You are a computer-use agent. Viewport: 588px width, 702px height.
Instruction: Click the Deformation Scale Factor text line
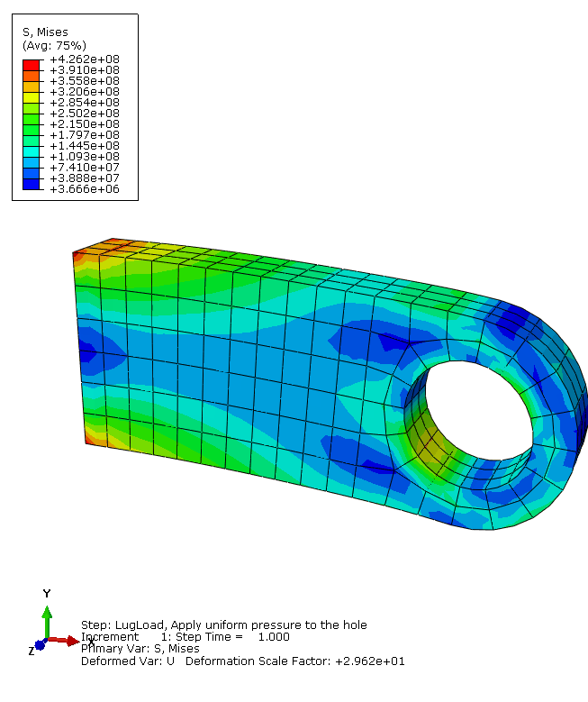coord(242,661)
